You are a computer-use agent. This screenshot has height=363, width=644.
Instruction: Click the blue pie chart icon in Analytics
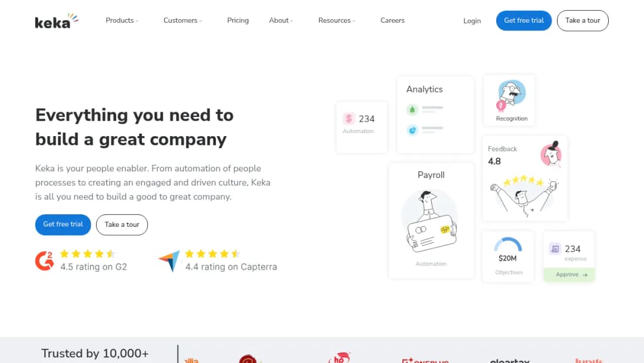(x=413, y=130)
